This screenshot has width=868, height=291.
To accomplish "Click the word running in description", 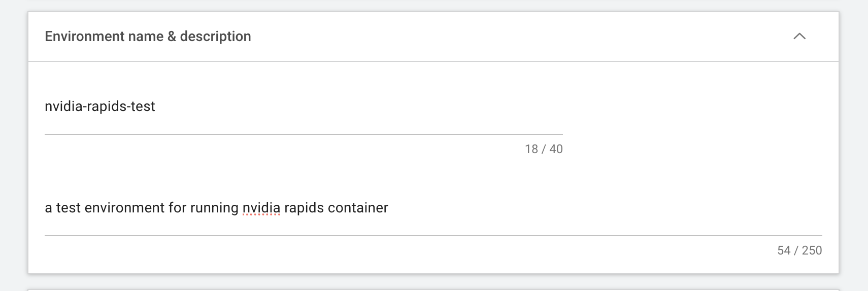I will coord(214,208).
